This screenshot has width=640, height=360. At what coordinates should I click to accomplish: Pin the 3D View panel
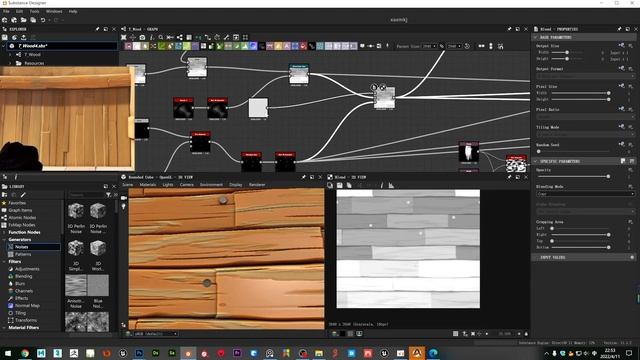pyautogui.click(x=303, y=177)
